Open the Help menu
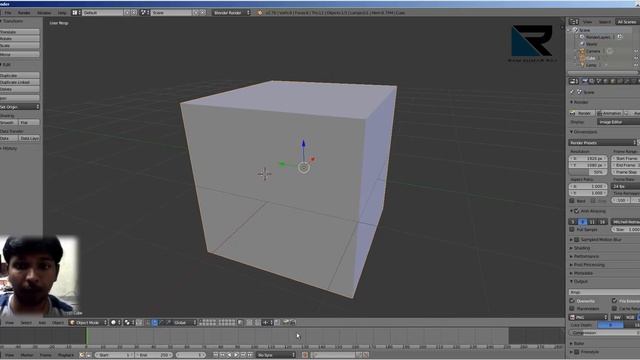The image size is (640, 360). pos(62,13)
